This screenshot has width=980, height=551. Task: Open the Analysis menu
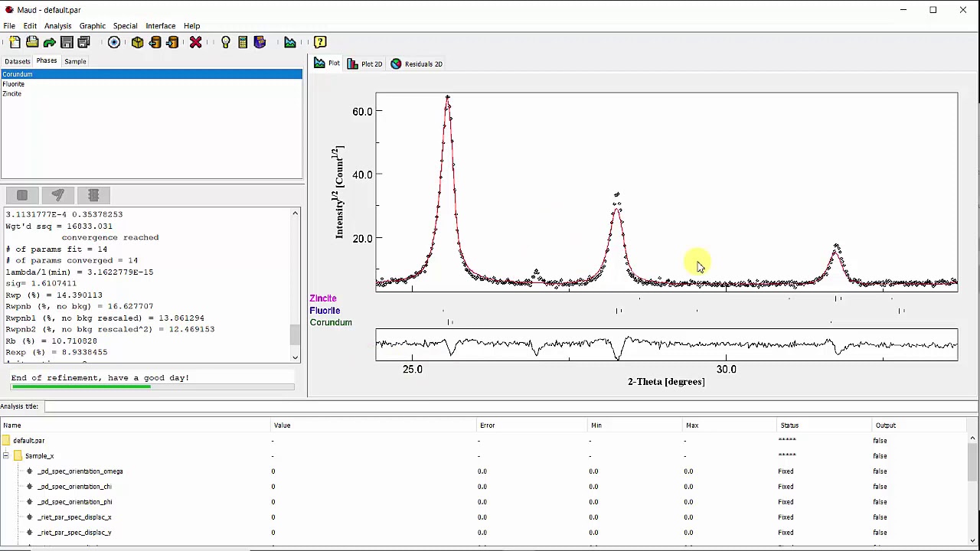58,26
